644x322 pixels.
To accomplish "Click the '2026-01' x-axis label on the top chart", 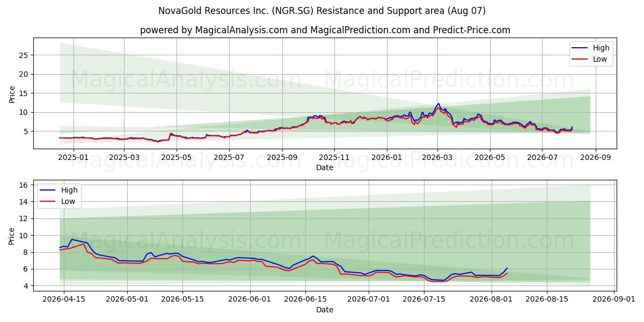I will pyautogui.click(x=387, y=157).
